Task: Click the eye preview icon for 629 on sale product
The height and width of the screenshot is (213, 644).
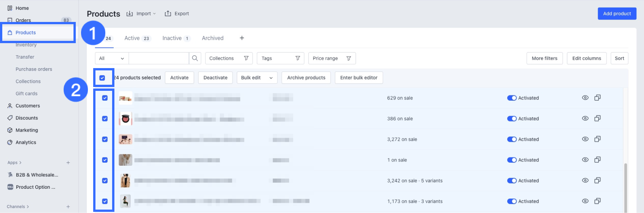Action: [x=585, y=98]
